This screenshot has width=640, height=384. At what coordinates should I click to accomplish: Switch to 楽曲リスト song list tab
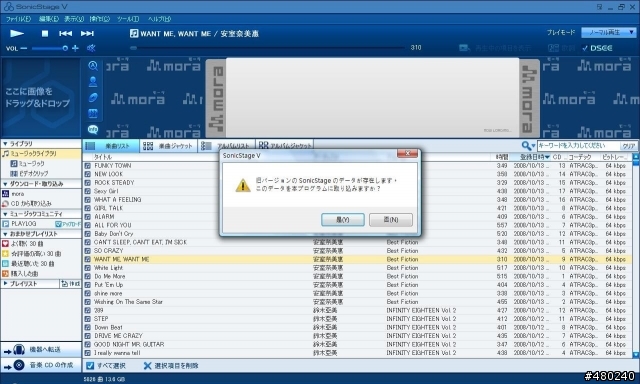tap(111, 146)
